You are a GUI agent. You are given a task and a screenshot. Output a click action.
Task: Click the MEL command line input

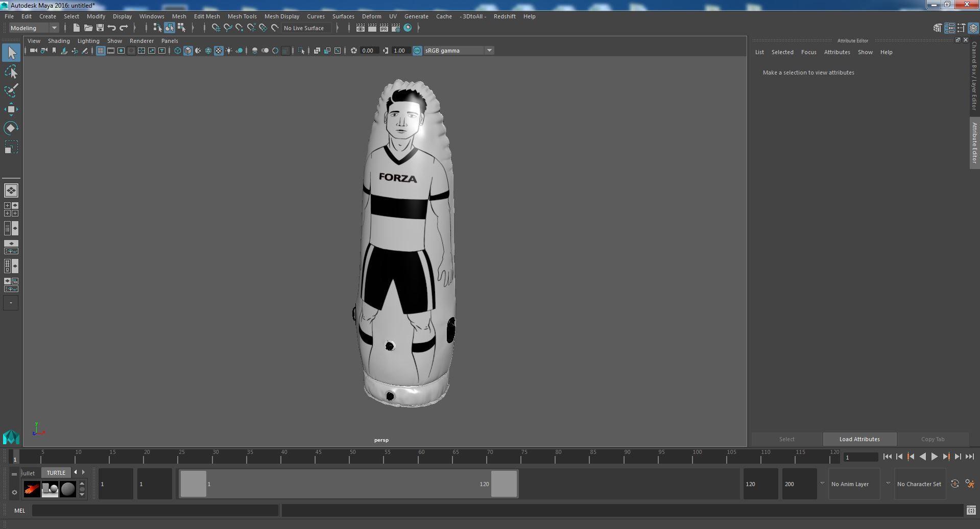click(155, 511)
